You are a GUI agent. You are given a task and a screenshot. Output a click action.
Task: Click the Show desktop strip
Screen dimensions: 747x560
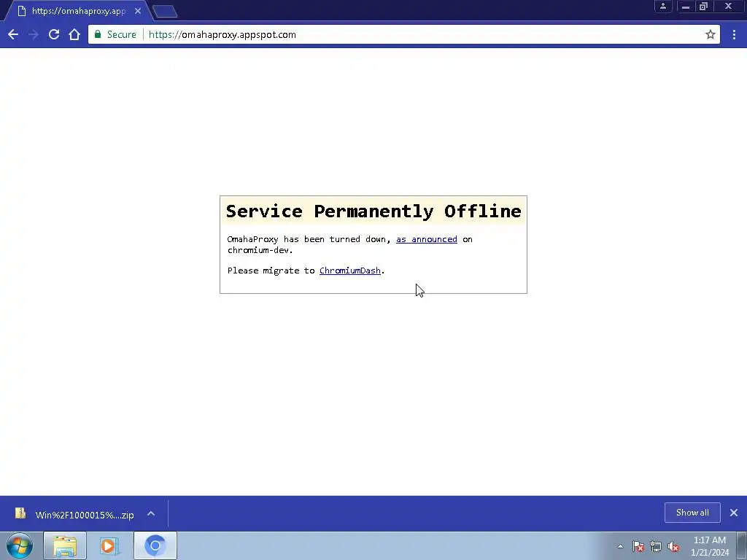click(x=742, y=545)
